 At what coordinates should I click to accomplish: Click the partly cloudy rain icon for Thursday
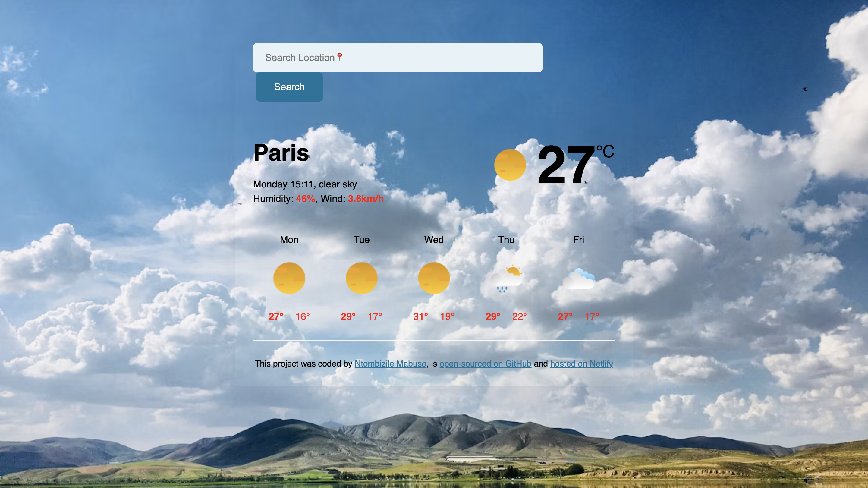(505, 277)
